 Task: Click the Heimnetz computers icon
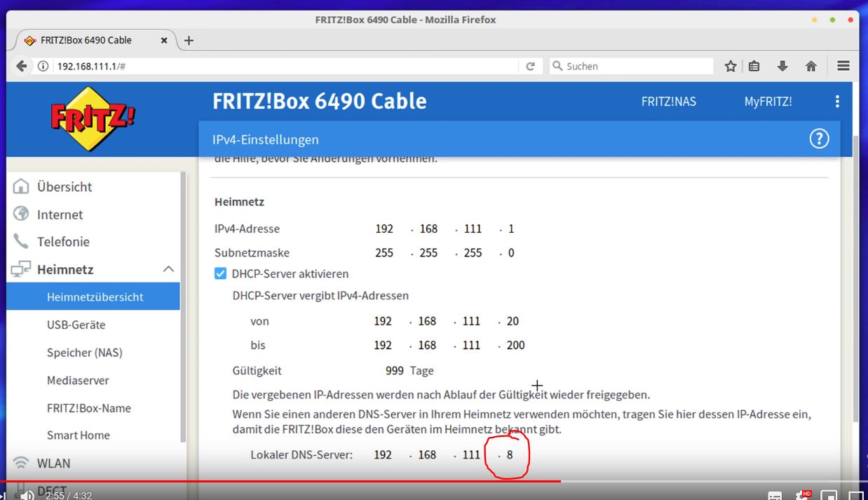[x=21, y=269]
